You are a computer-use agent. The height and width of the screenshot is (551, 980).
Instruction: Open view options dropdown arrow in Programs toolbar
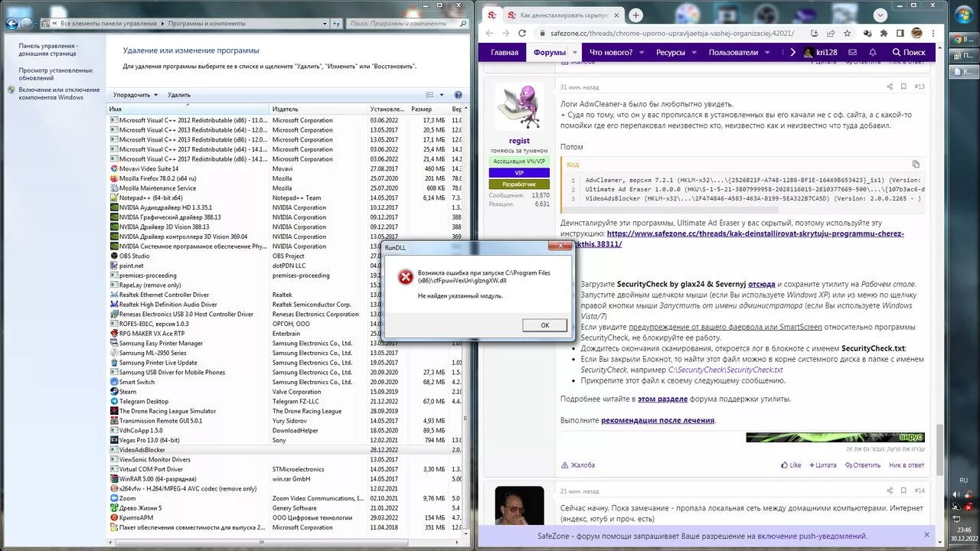pos(442,95)
